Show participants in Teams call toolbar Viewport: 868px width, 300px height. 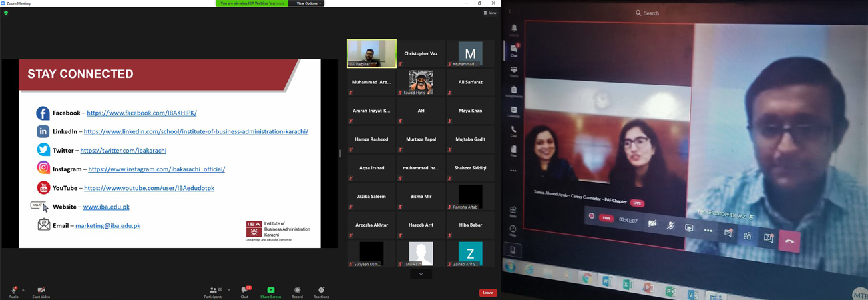(x=748, y=236)
